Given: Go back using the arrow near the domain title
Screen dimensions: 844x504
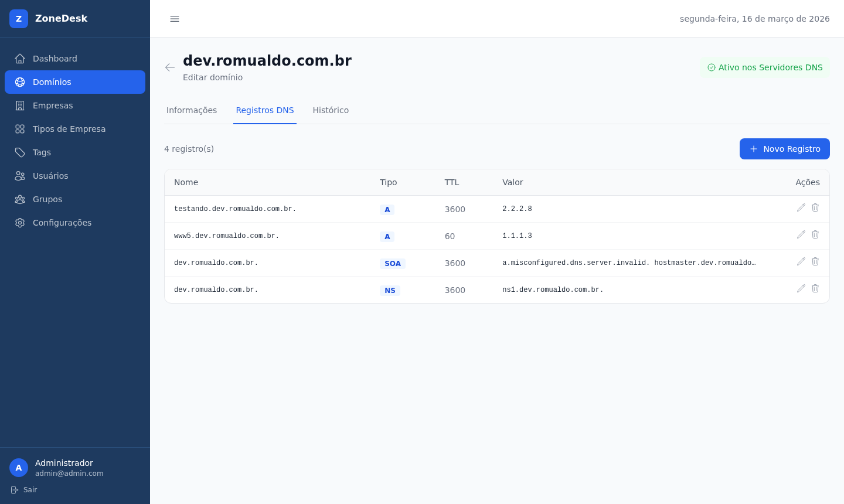Looking at the screenshot, I should [169, 67].
